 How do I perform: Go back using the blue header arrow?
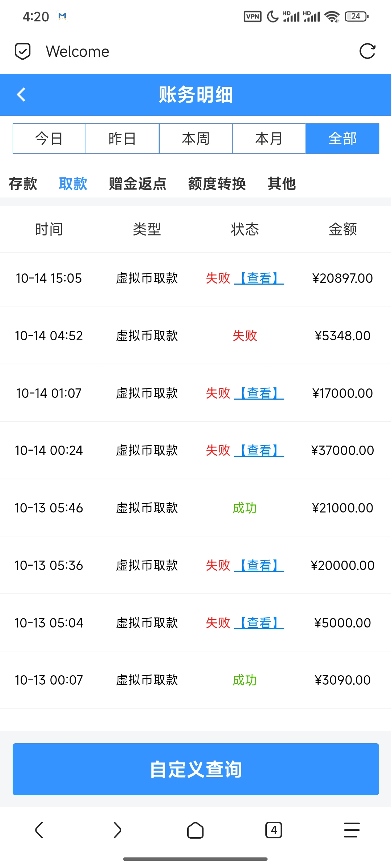21,95
